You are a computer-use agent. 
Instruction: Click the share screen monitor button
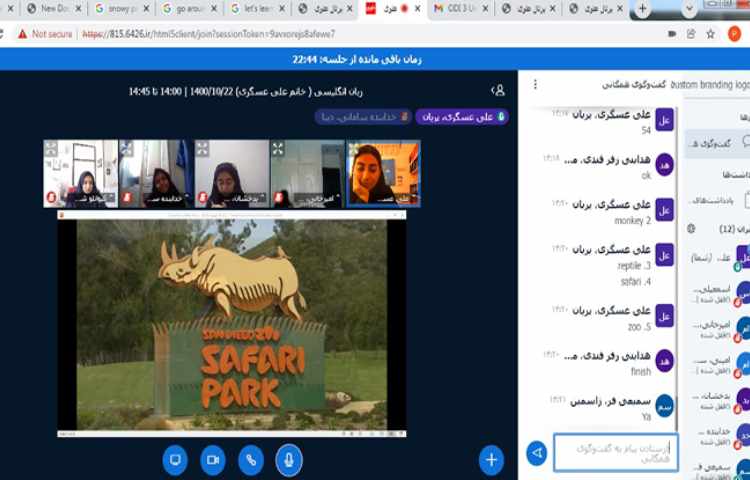(x=175, y=460)
